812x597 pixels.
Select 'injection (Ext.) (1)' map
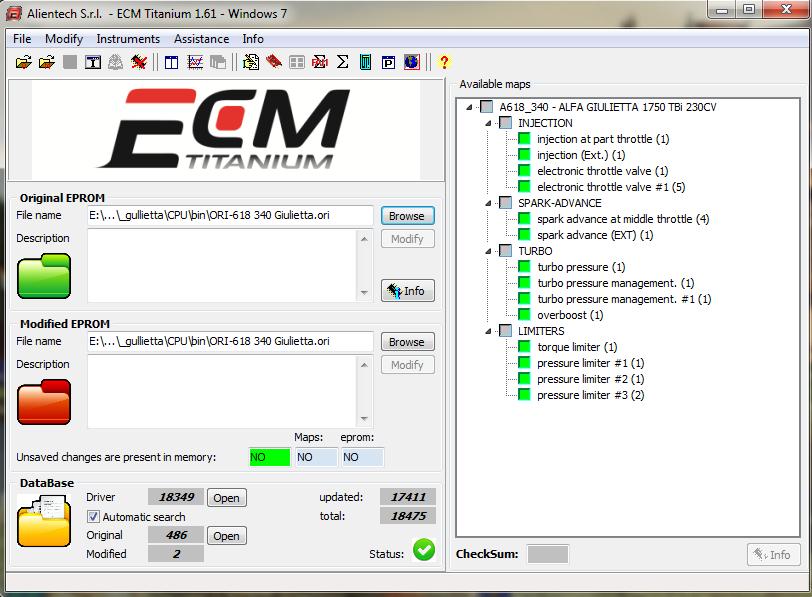[x=581, y=155]
